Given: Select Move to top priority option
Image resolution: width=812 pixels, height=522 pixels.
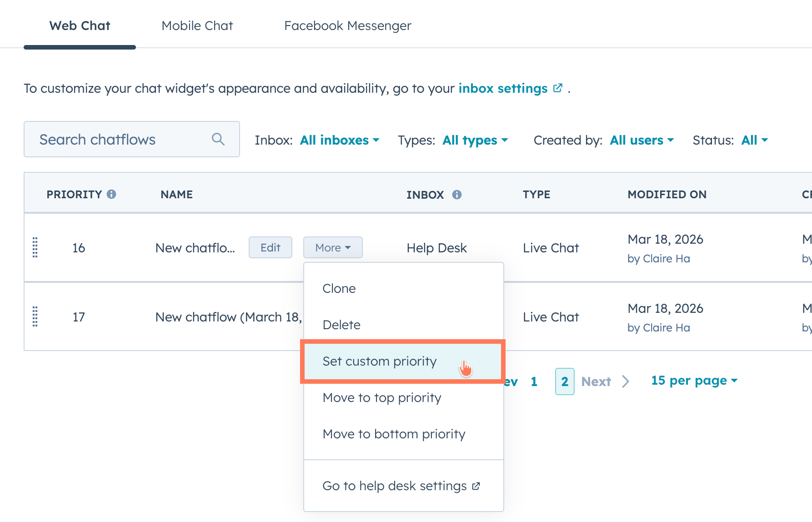Looking at the screenshot, I should pyautogui.click(x=381, y=397).
